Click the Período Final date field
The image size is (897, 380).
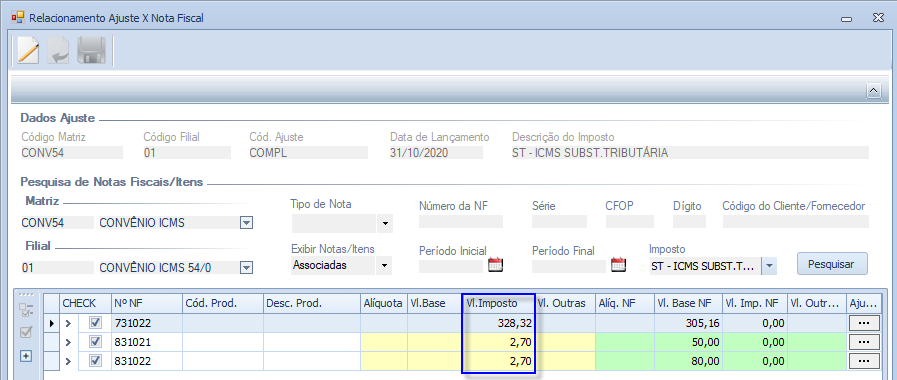(x=569, y=266)
